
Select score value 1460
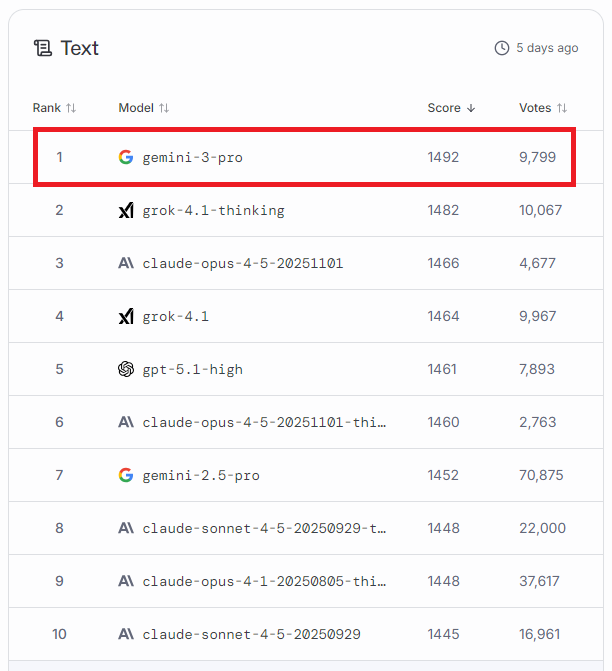pyautogui.click(x=443, y=422)
